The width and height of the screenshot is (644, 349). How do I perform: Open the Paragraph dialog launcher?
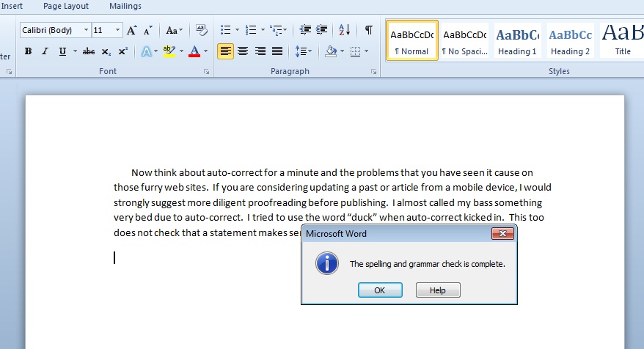click(x=374, y=72)
